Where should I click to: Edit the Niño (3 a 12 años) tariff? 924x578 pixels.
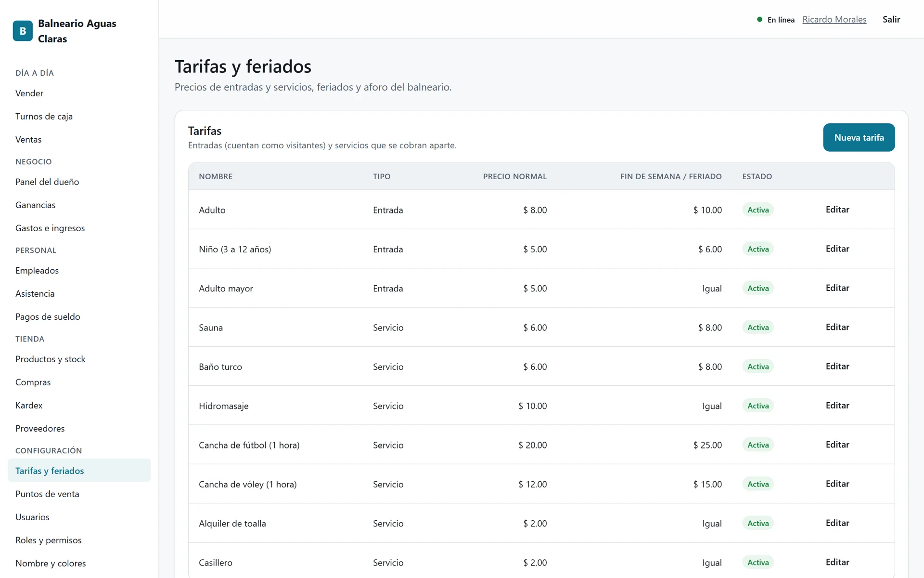tap(837, 249)
